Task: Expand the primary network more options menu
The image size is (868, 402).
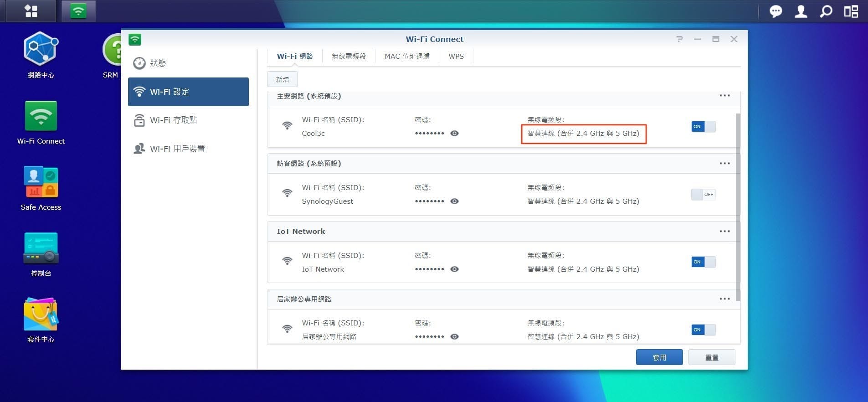Action: pyautogui.click(x=724, y=96)
